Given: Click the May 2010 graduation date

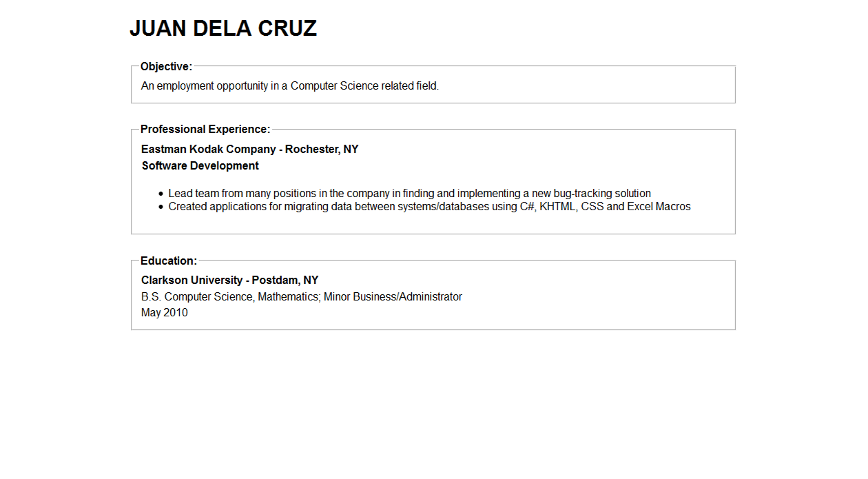Looking at the screenshot, I should tap(164, 313).
